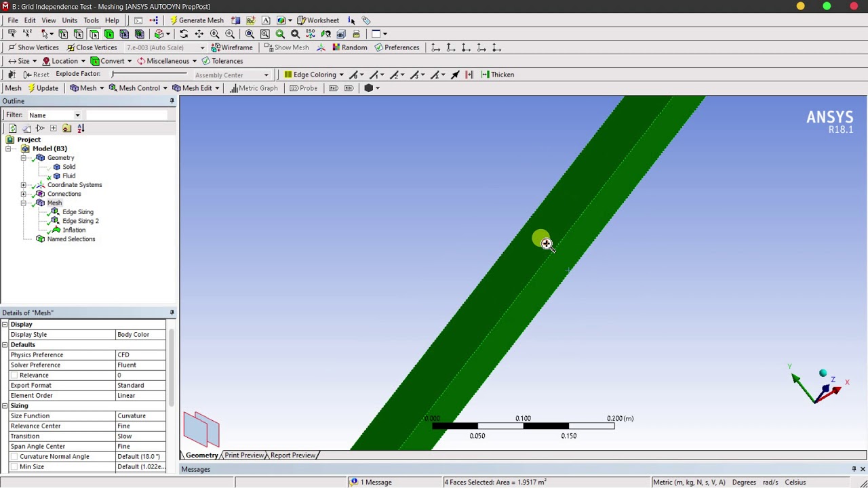Adjust the Explode Factor slider
Screen dimensions: 868x488
149,74
